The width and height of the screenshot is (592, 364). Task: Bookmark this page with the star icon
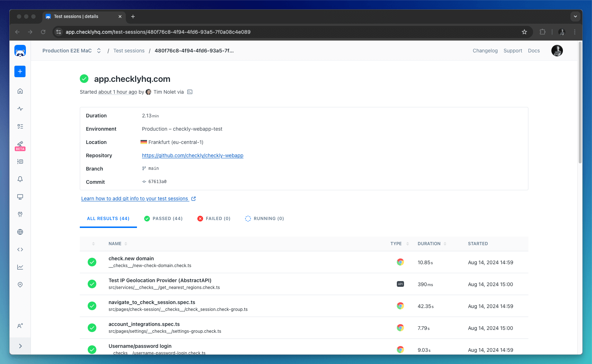[x=524, y=32]
